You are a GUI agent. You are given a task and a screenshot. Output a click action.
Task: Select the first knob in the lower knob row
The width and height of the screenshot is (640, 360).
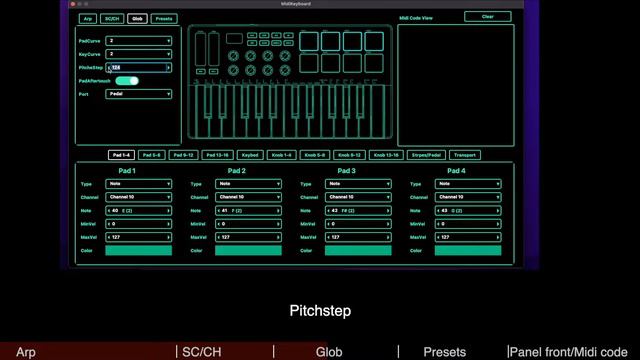click(x=233, y=70)
